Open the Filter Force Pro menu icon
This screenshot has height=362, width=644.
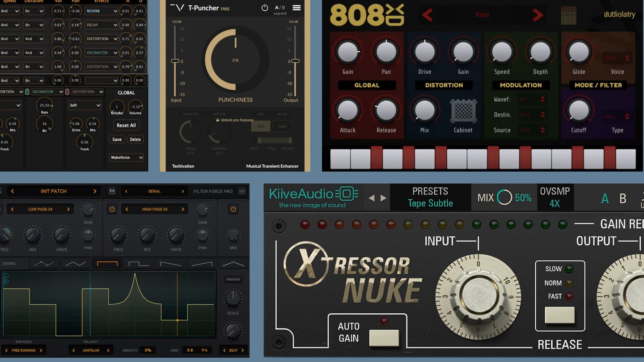tap(242, 191)
